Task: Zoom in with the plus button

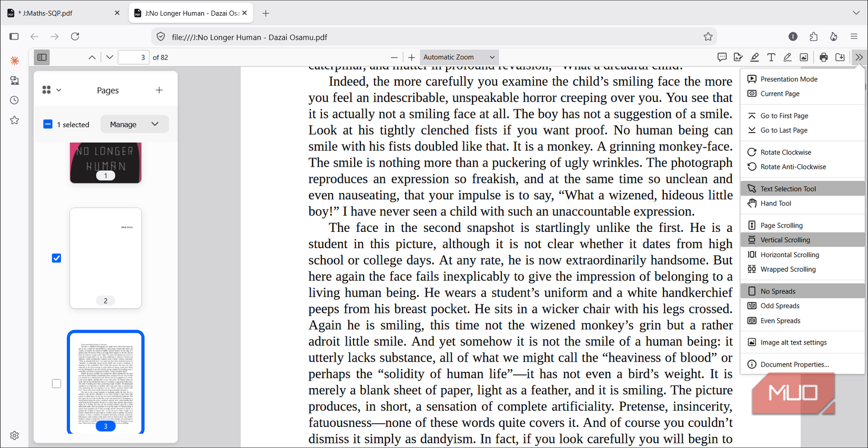Action: coord(411,57)
